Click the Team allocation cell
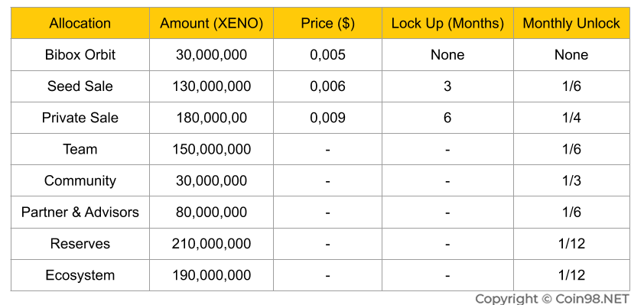 tap(80, 149)
